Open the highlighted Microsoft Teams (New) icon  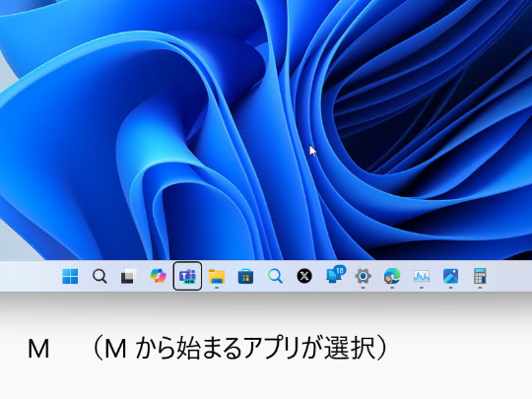187,276
